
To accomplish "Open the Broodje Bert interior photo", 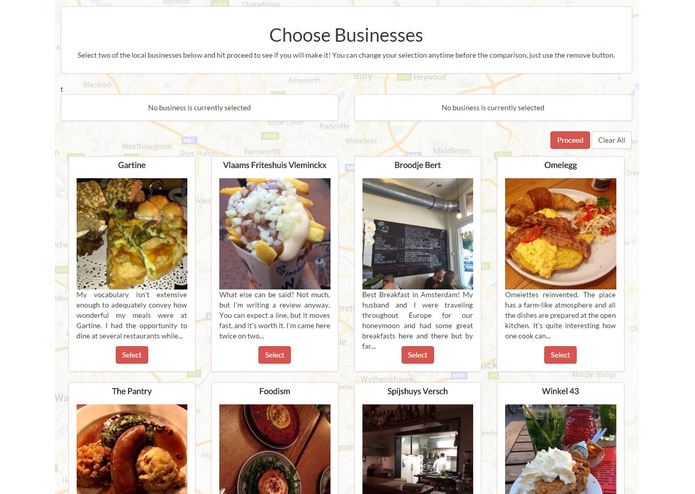I will coord(418,234).
